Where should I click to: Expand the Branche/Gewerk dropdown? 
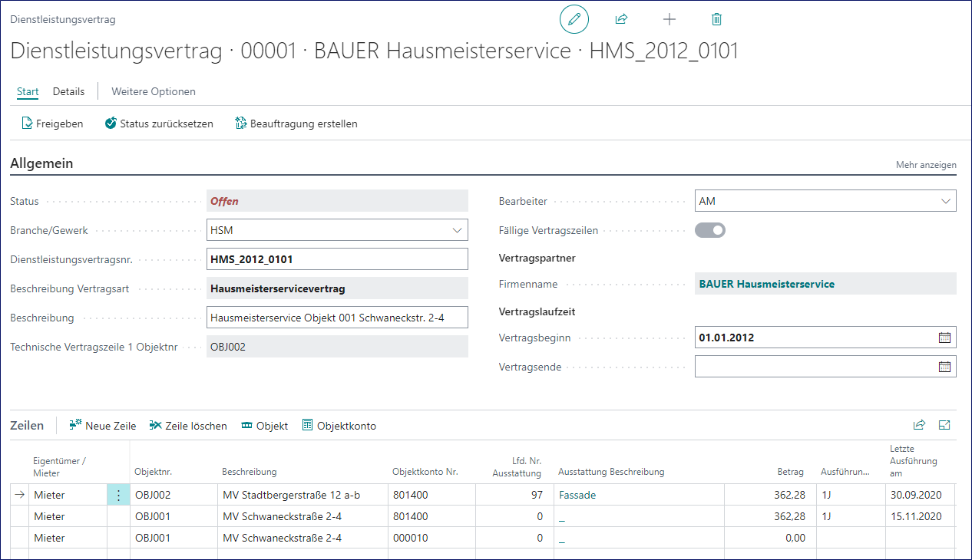[457, 230]
